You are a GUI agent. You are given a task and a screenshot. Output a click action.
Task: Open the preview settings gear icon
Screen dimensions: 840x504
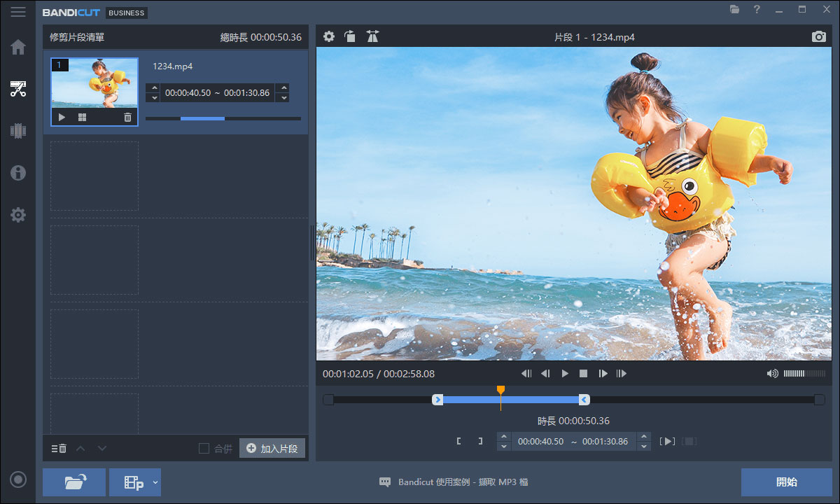click(x=329, y=36)
